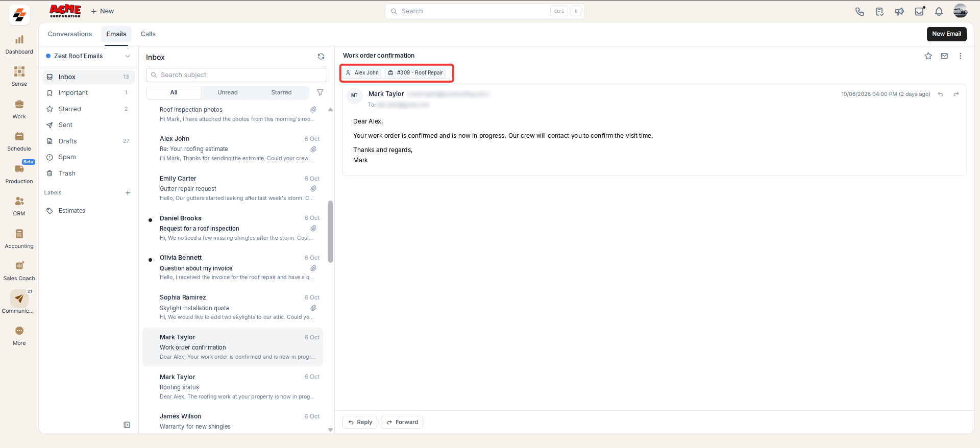Open the Drafts folder
This screenshot has height=448, width=980.
click(x=88, y=141)
